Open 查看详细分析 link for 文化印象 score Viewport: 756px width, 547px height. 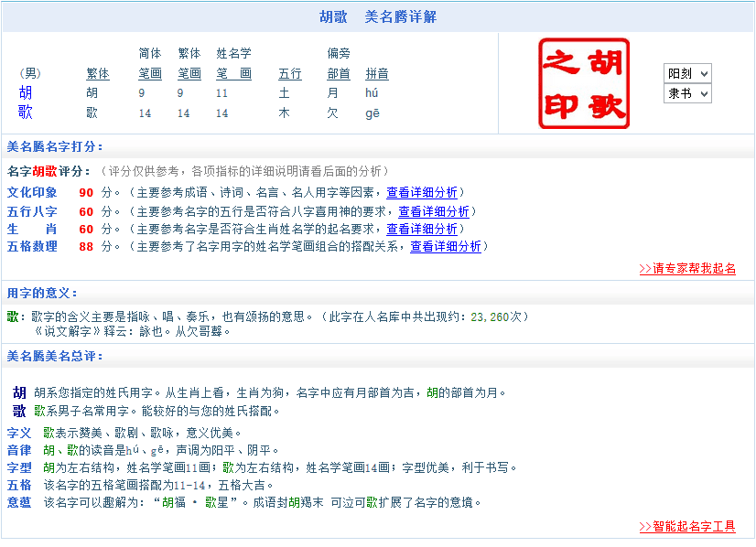pyautogui.click(x=421, y=192)
